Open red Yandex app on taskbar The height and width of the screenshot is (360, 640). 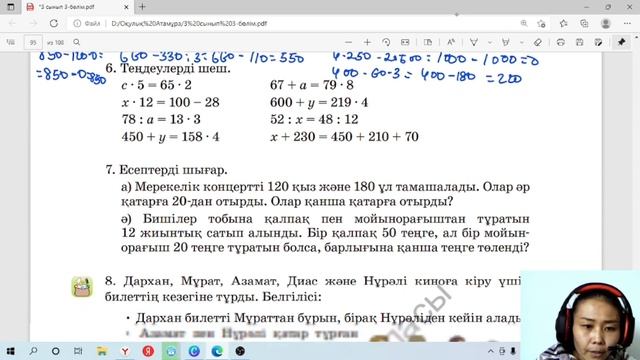click(x=148, y=351)
